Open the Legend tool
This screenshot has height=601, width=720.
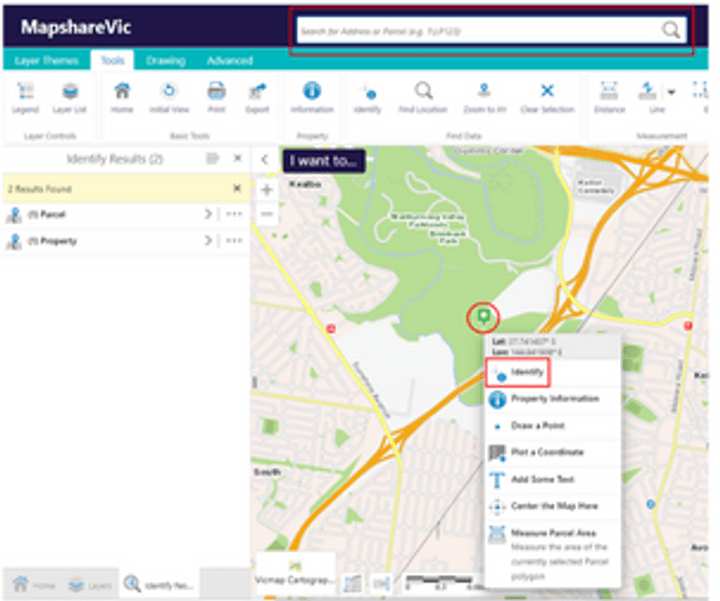click(x=25, y=97)
